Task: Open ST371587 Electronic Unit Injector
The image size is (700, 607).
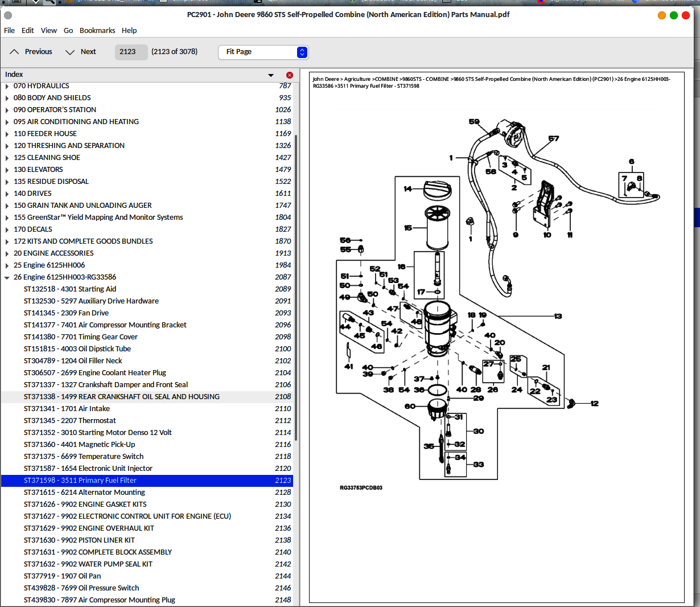Action: pyautogui.click(x=147, y=469)
